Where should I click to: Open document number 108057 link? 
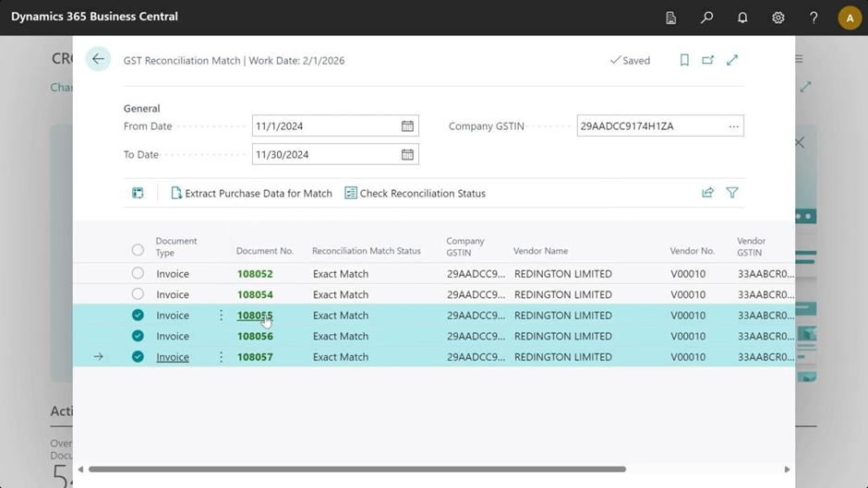click(255, 357)
